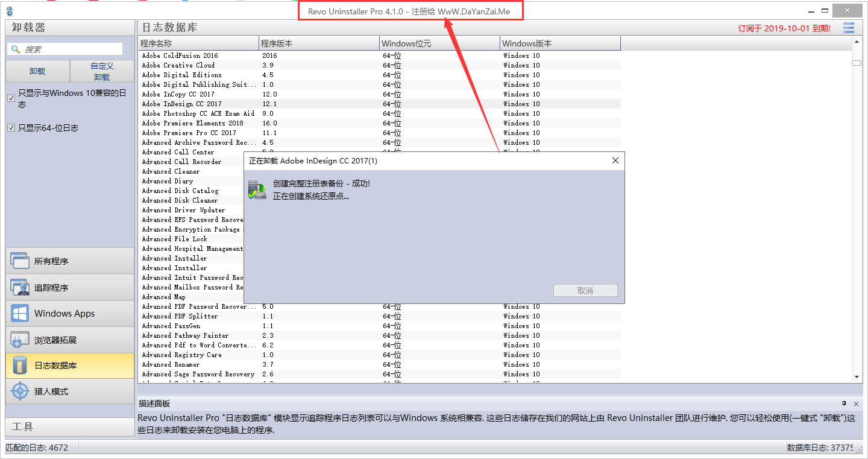Image resolution: width=868 pixels, height=459 pixels.
Task: Open the Browser Extensions (浏览器拓展) icon
Action: (x=20, y=340)
